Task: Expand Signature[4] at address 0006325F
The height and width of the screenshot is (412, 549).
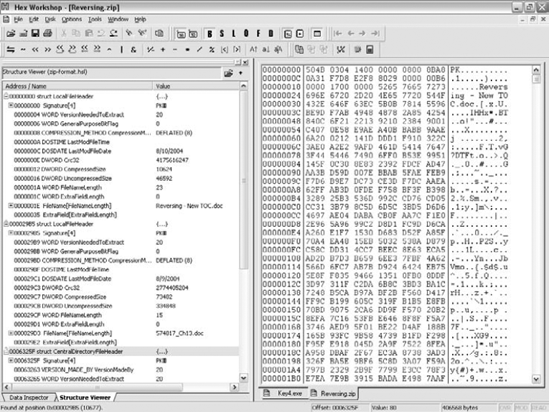Action: [11, 360]
